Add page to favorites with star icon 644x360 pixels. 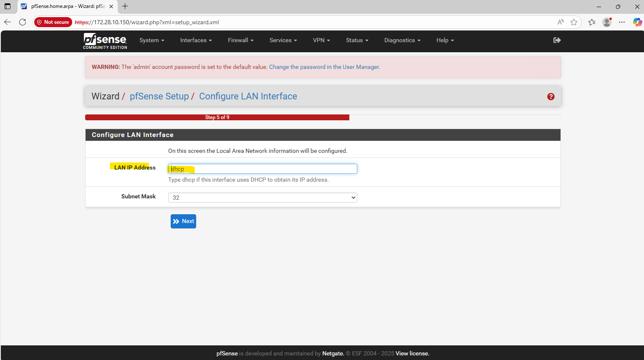(x=574, y=22)
